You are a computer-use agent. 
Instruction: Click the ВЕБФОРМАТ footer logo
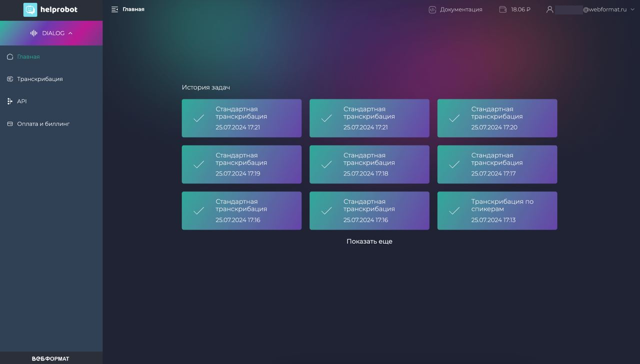coord(50,359)
